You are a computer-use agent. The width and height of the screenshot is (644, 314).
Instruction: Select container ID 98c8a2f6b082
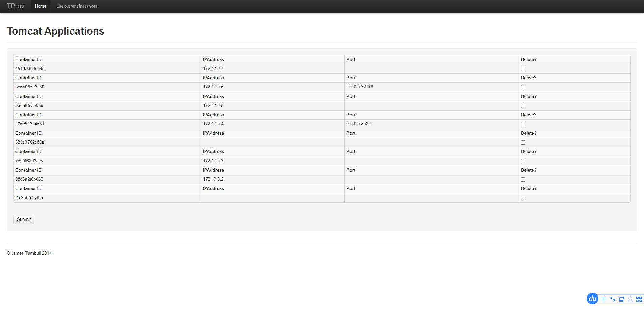29,179
